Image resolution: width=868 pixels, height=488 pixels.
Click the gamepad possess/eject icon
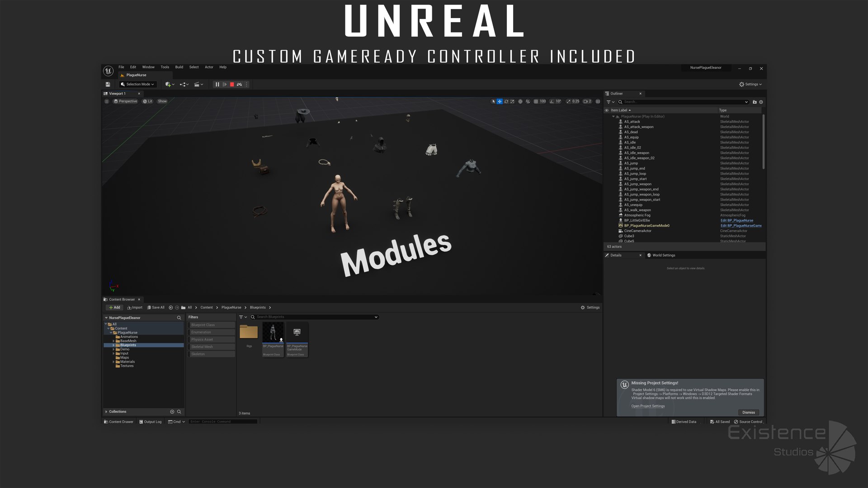[x=239, y=84]
